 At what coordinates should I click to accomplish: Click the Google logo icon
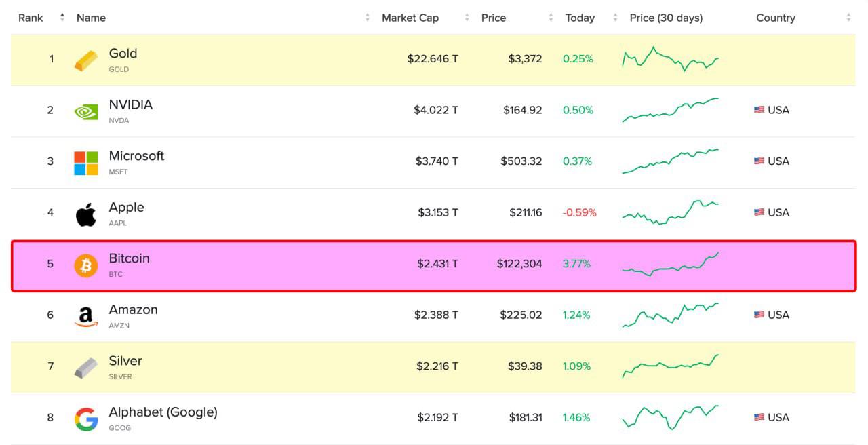(86, 419)
